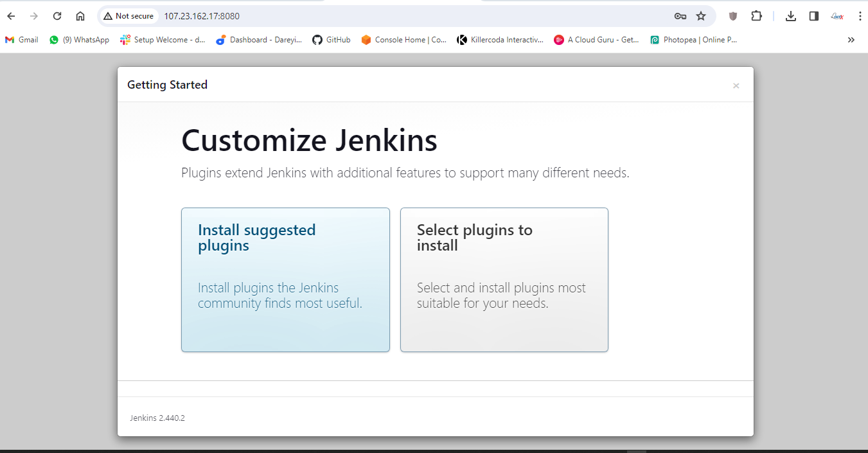Choose Select plugins to install

(504, 280)
